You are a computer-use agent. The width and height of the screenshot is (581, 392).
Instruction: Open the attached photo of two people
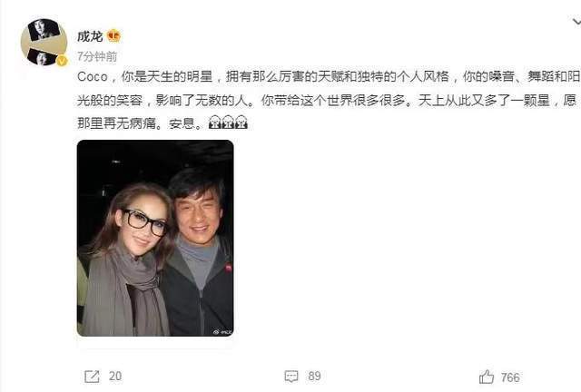(155, 239)
